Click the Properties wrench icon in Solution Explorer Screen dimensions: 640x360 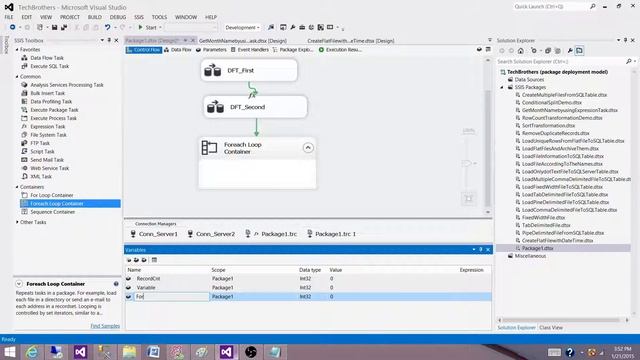[570, 51]
